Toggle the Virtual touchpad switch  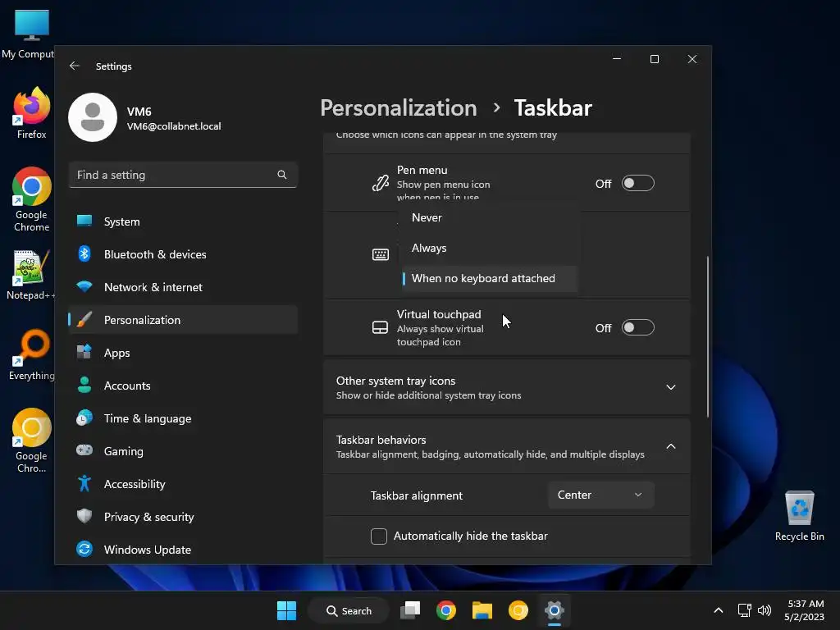pos(637,327)
